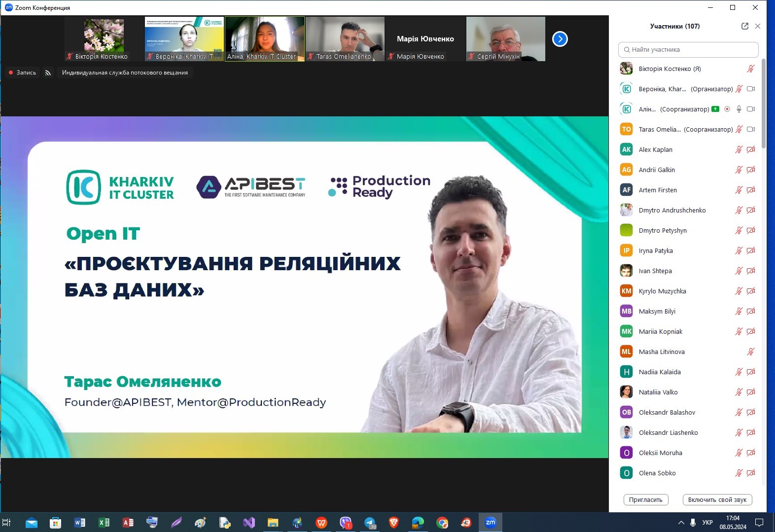Open the streaming service icon next to Запись
The width and height of the screenshot is (775, 532).
48,72
